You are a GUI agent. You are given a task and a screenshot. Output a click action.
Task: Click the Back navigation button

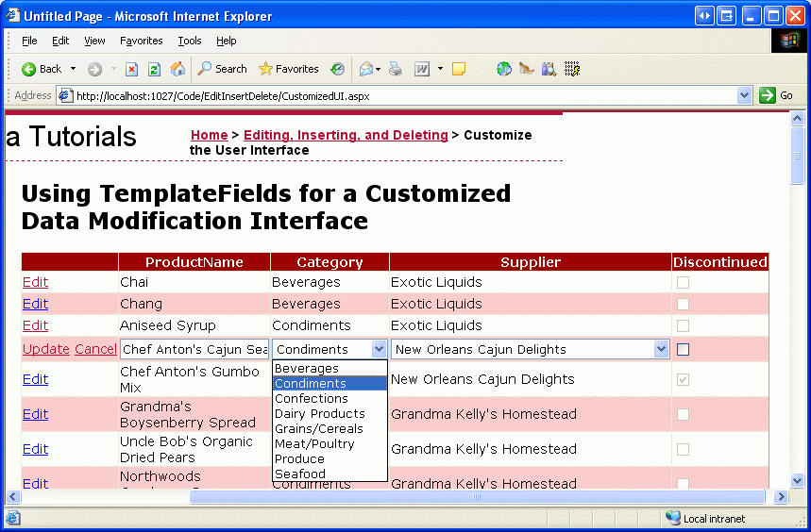click(x=42, y=69)
